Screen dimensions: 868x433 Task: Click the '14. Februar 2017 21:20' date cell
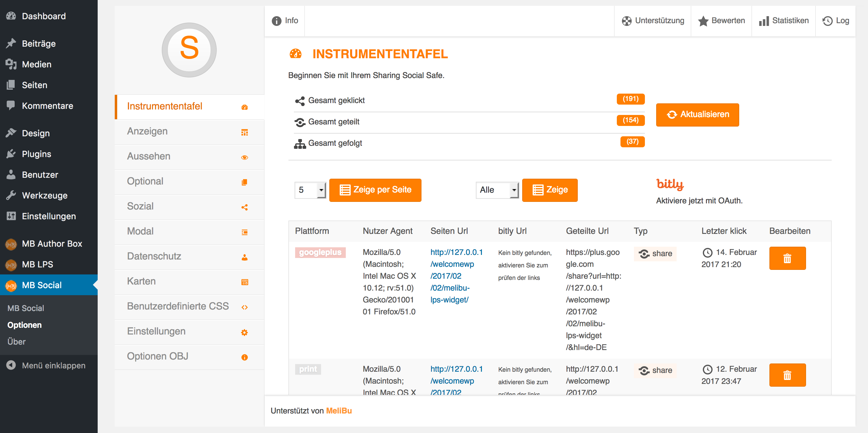coord(729,258)
